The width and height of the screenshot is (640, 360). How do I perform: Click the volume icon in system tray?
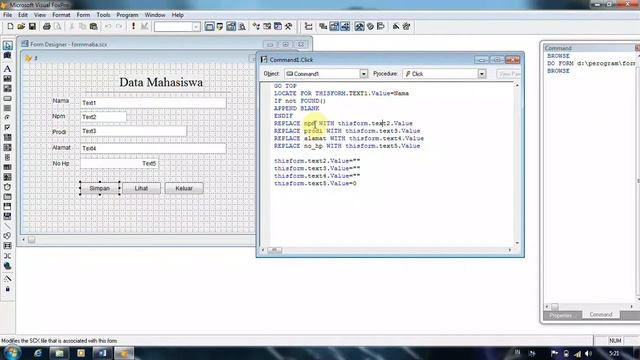pos(588,353)
